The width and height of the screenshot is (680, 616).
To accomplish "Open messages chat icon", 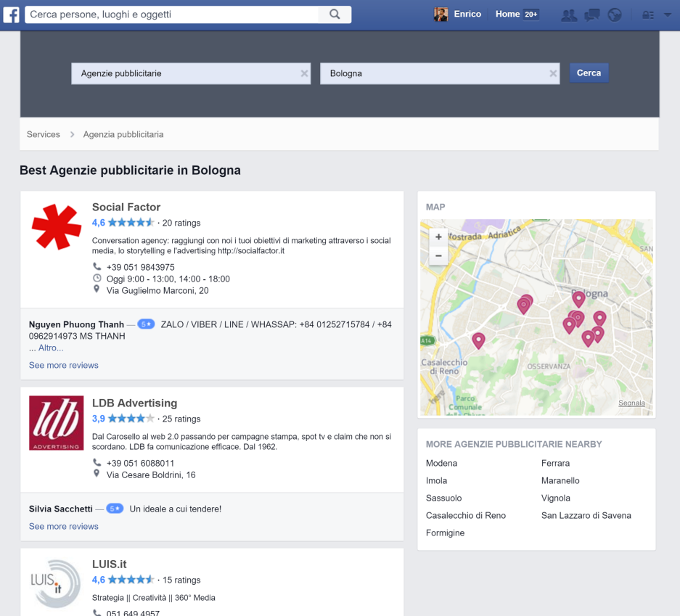I will pos(592,15).
